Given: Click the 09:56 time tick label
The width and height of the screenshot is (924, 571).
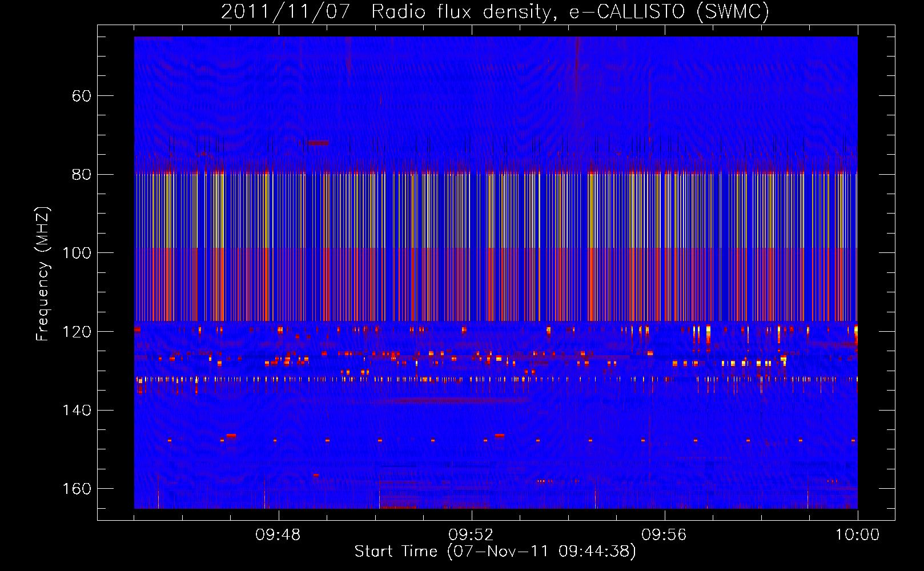Looking at the screenshot, I should click(x=664, y=535).
